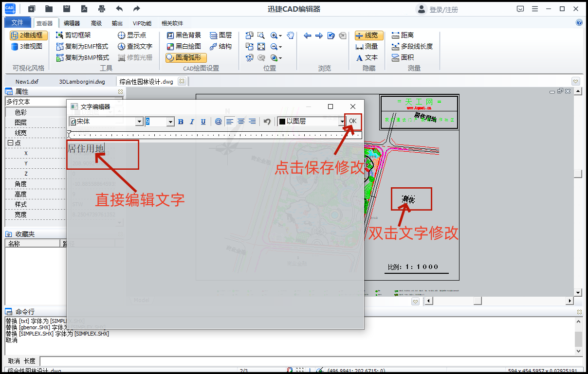Open the font name dropdown (宋体)
The width and height of the screenshot is (588, 374).
point(139,122)
